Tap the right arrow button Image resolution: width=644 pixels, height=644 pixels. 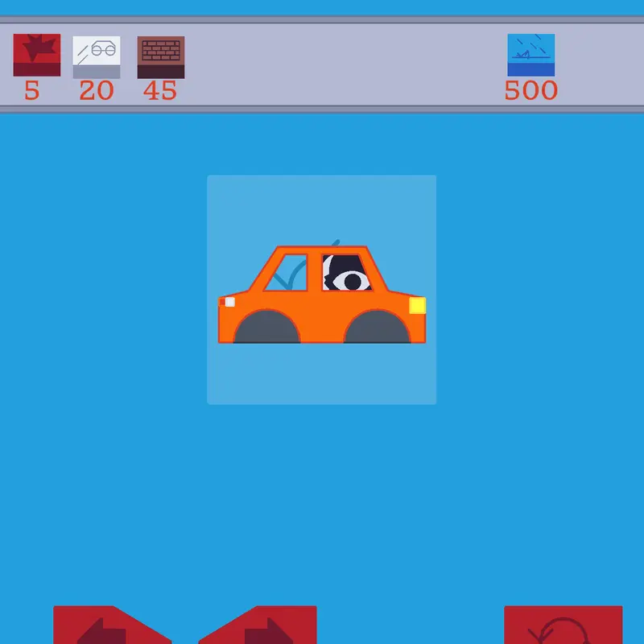pyautogui.click(x=258, y=625)
